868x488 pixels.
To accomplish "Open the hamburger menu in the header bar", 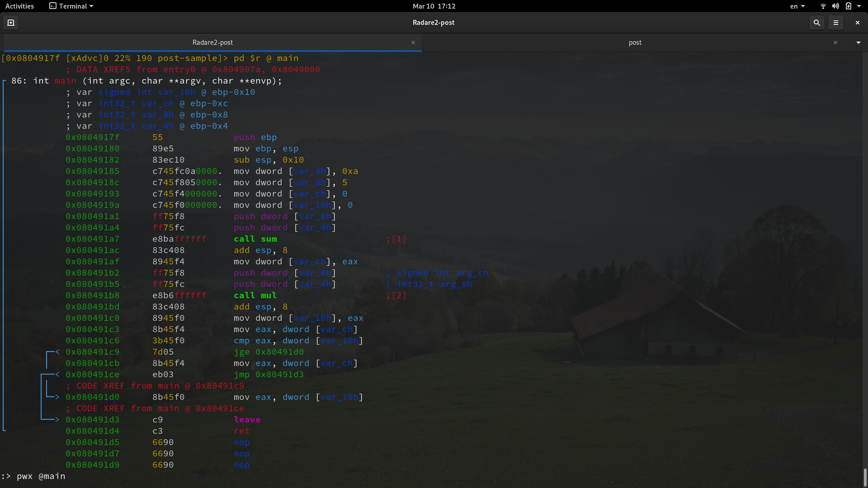I will tap(836, 23).
